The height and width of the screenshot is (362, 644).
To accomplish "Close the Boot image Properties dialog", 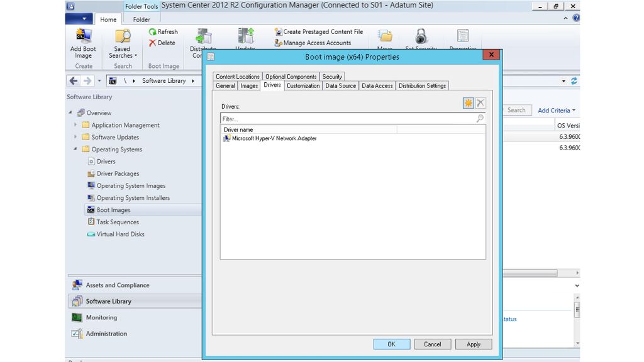I will [491, 55].
